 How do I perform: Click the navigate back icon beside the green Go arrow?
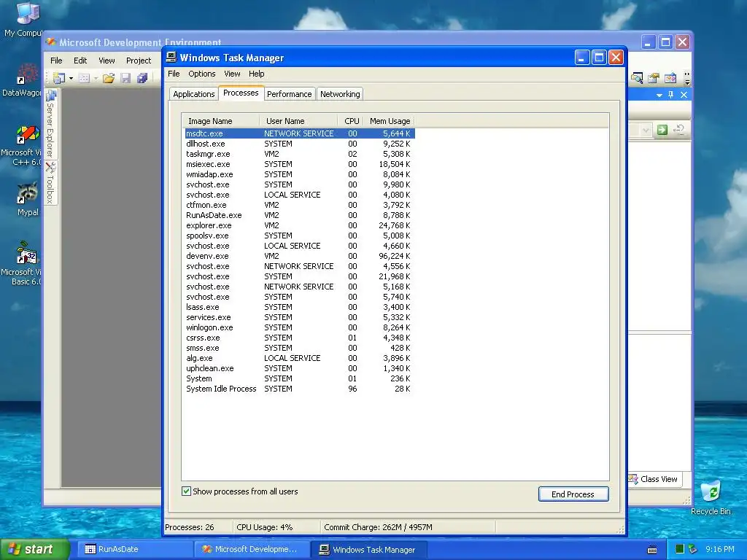tap(679, 130)
